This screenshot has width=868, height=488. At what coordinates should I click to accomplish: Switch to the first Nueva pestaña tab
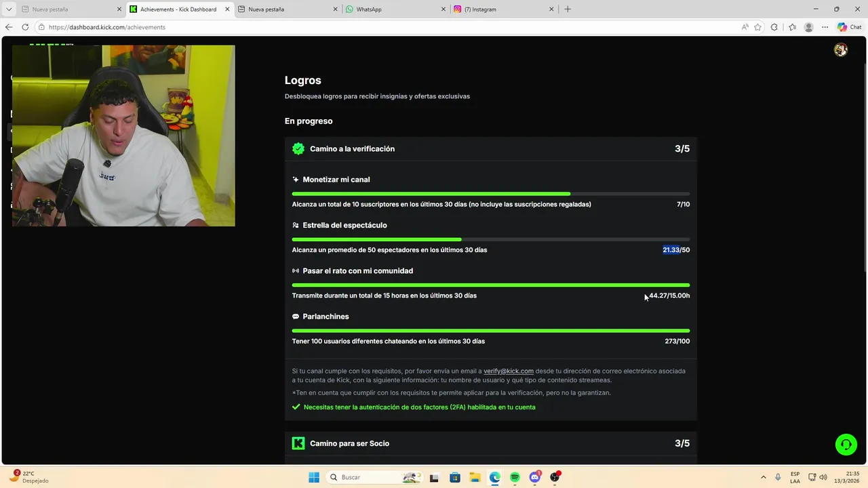tap(71, 9)
